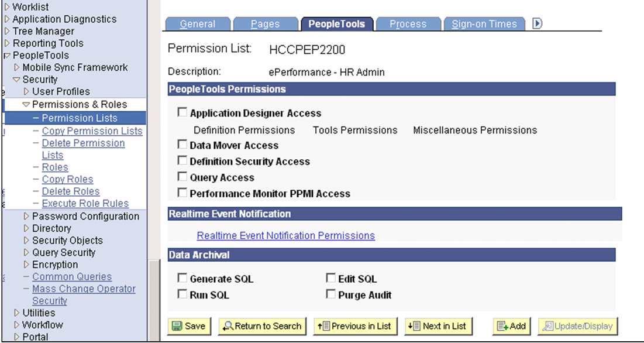This screenshot has width=644, height=343.
Task: Expand the Utilities tree node
Action: [x=18, y=313]
